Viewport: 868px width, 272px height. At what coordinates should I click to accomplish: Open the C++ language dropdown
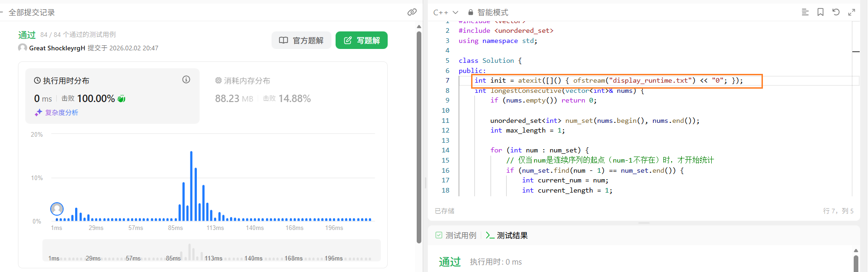[446, 12]
